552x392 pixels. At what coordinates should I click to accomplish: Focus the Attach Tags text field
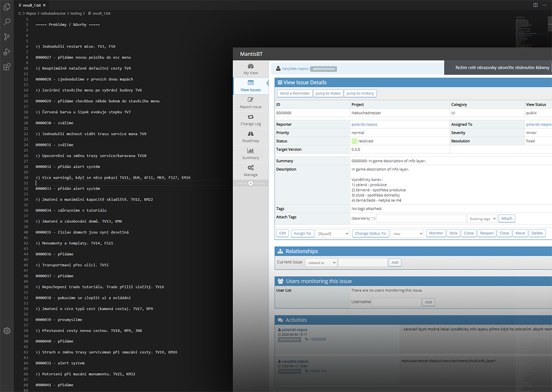pyautogui.click(x=421, y=219)
